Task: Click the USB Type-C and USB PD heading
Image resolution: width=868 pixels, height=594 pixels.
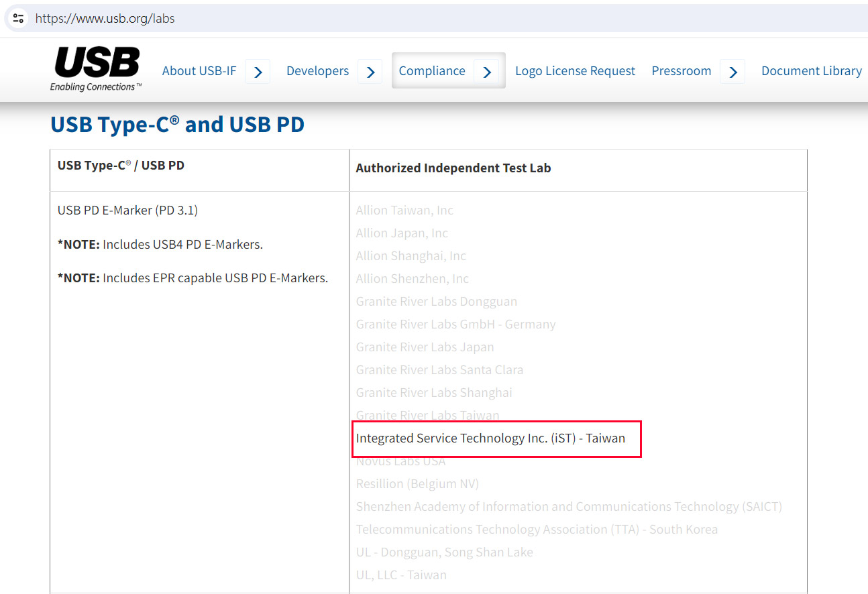Action: click(177, 125)
